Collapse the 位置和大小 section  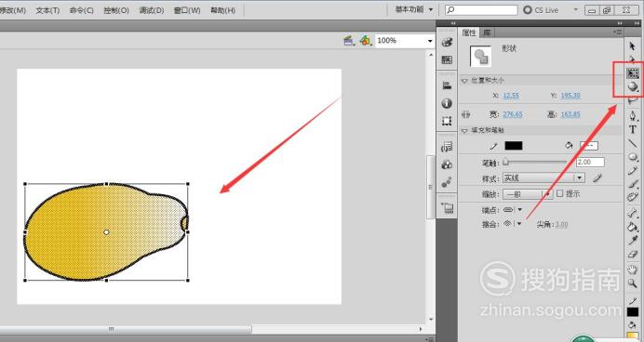[464, 81]
